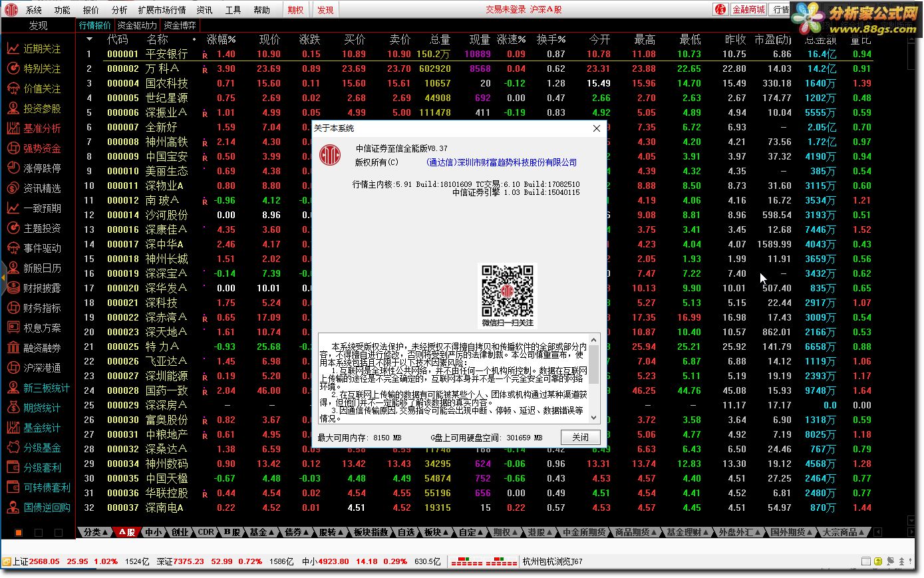The height and width of the screenshot is (578, 924).
Task: Click the red CITIC icon beside 金融商城
Action: [x=721, y=9]
